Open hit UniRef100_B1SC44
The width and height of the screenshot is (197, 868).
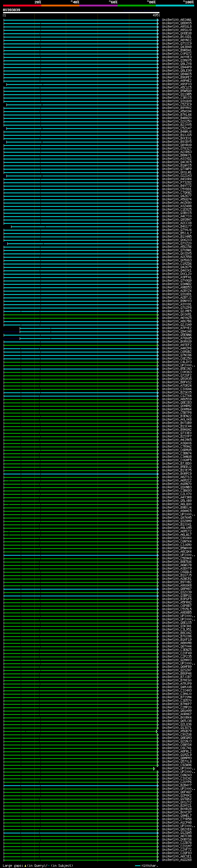tap(176, 426)
